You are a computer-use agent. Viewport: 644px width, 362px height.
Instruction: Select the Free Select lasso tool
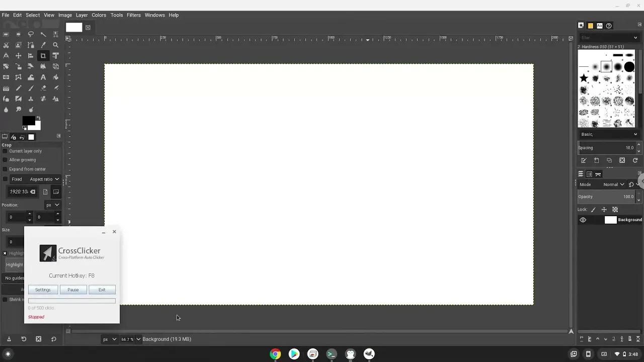31,34
